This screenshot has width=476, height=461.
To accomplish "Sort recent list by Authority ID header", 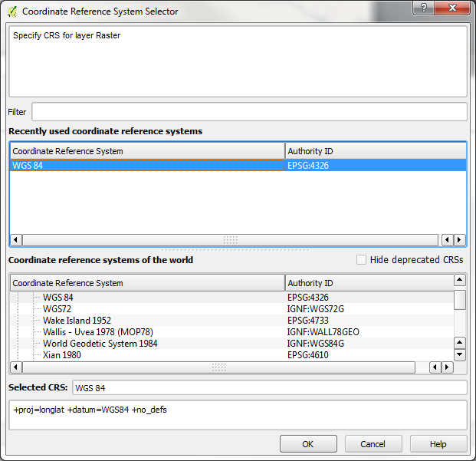I will [376, 151].
